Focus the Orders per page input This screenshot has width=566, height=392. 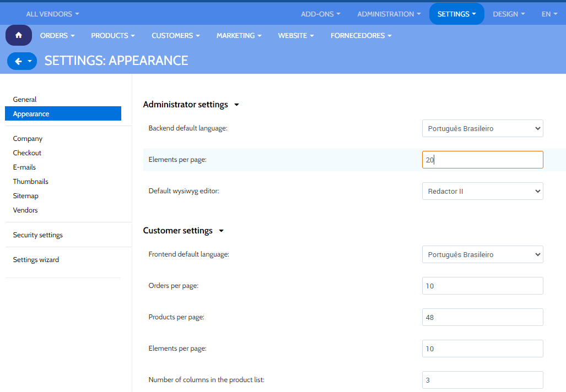coord(482,286)
